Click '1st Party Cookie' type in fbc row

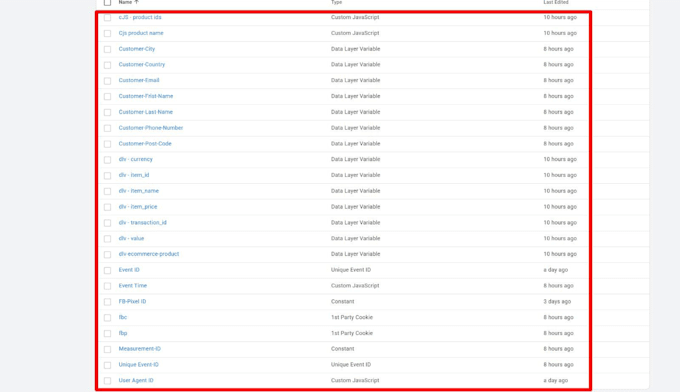pyautogui.click(x=352, y=317)
